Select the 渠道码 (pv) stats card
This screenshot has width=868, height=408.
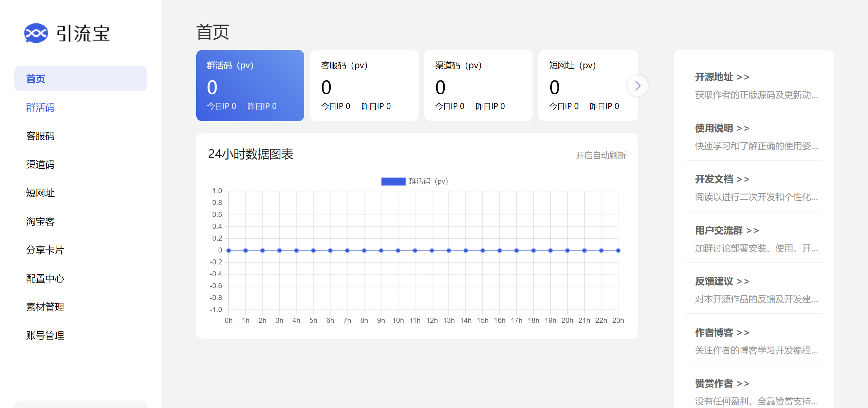478,86
